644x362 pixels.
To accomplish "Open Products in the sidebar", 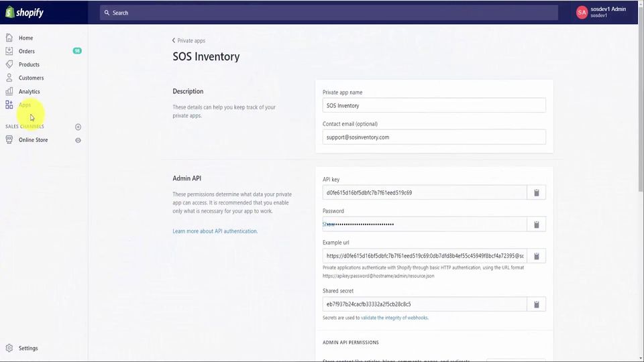I will coord(29,64).
